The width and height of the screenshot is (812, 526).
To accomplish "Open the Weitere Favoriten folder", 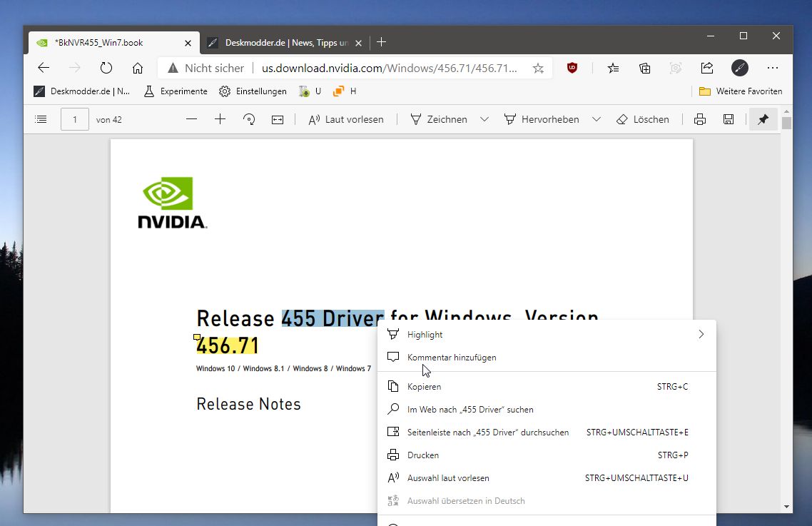I will point(741,91).
